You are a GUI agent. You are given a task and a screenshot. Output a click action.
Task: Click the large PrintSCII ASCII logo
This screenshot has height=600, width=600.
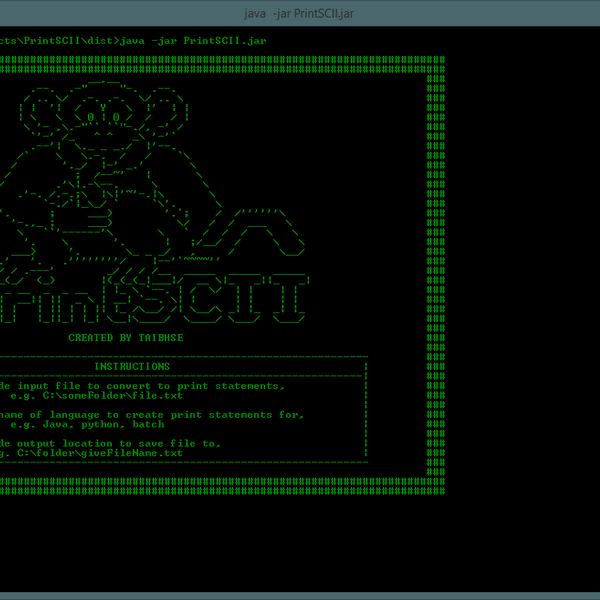point(150,295)
